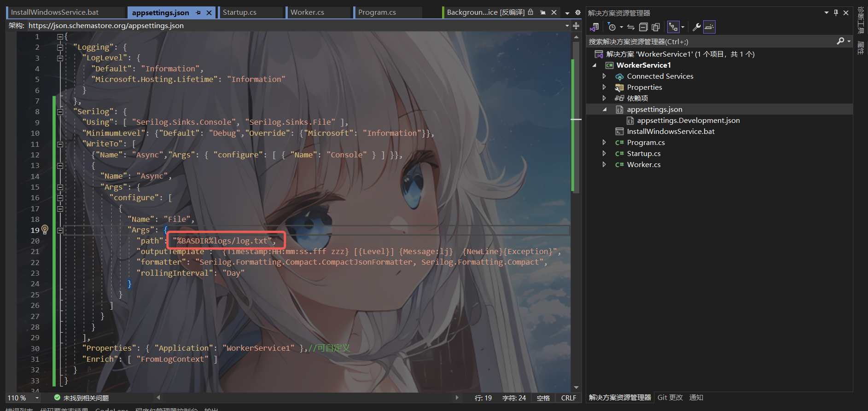Collapse the configure array on line 16

60,198
